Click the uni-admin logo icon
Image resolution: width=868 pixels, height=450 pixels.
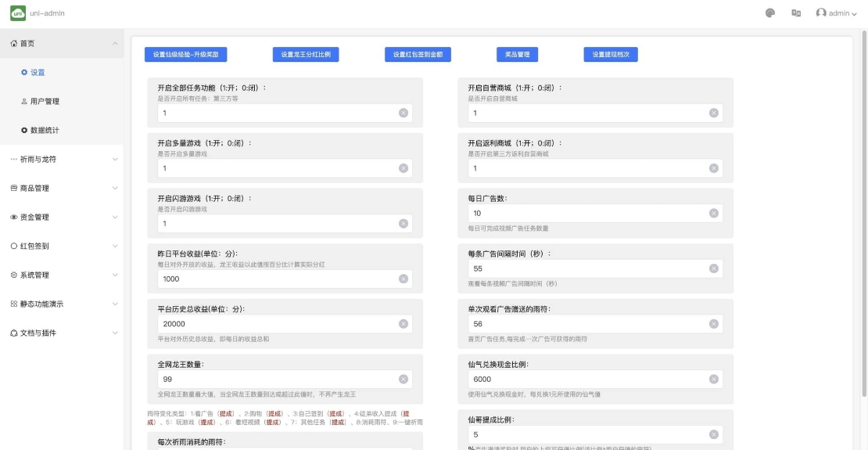tap(17, 13)
